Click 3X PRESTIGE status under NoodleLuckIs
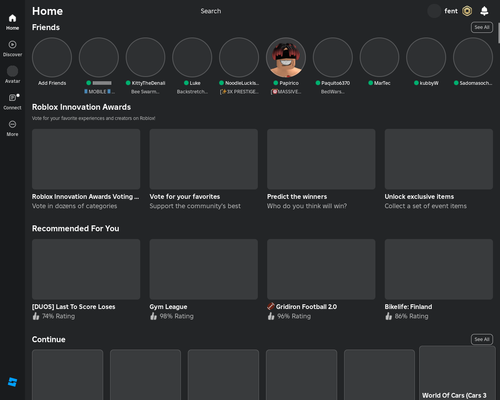The width and height of the screenshot is (500, 400). 239,92
